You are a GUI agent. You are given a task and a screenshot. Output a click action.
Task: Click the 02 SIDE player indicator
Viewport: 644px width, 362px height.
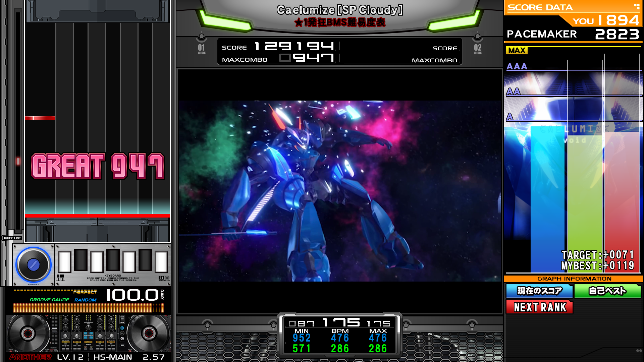pyautogui.click(x=478, y=49)
